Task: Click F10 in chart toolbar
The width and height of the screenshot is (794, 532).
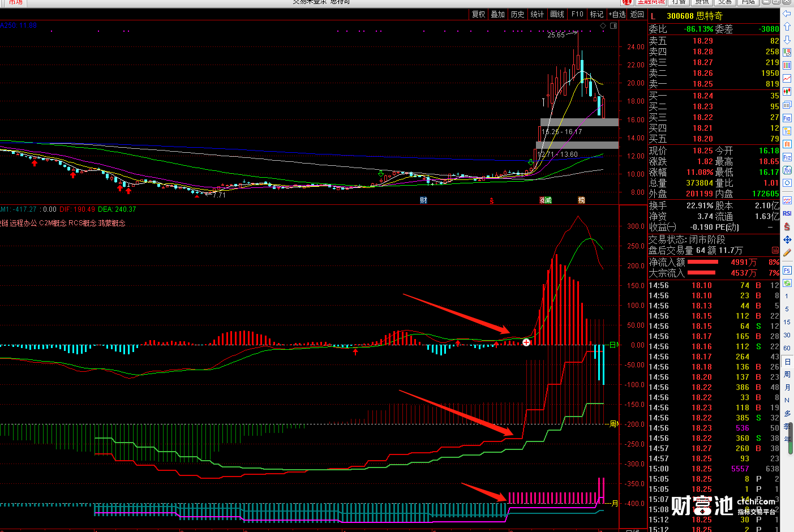Action: tap(577, 14)
